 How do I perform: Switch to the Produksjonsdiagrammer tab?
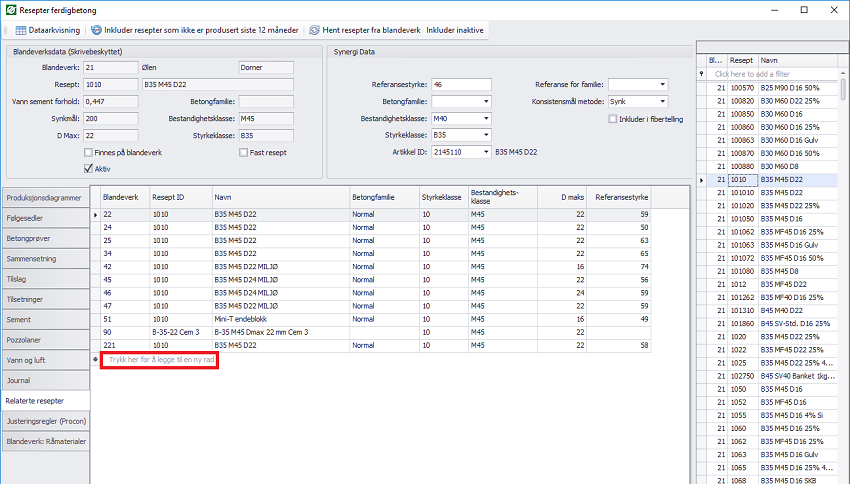[43, 198]
